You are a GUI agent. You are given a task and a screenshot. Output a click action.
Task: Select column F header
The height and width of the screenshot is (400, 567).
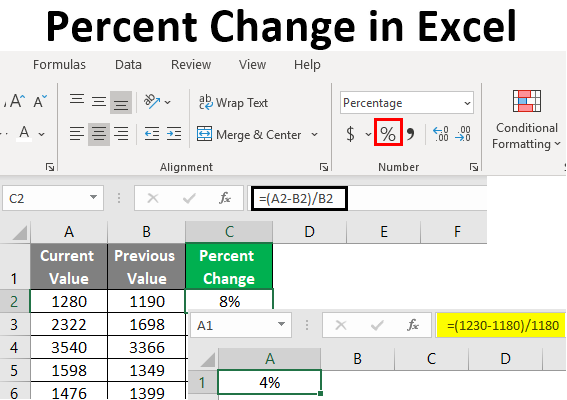457,232
